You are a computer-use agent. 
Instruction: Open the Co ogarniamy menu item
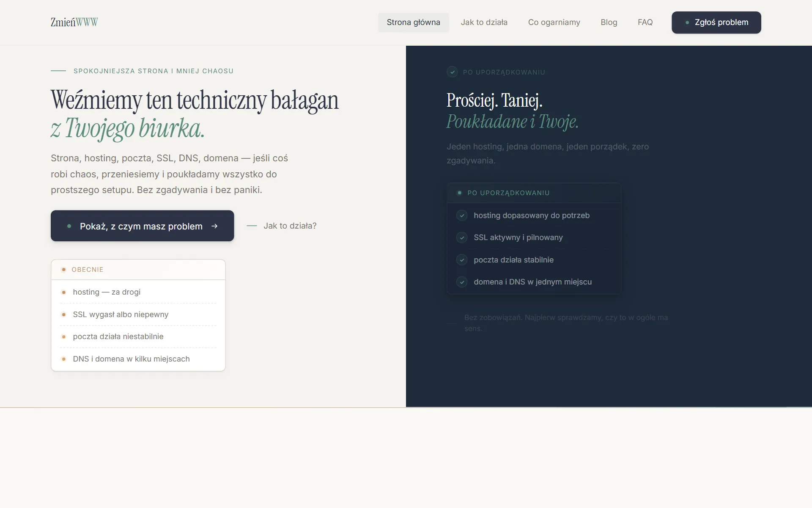pos(554,22)
